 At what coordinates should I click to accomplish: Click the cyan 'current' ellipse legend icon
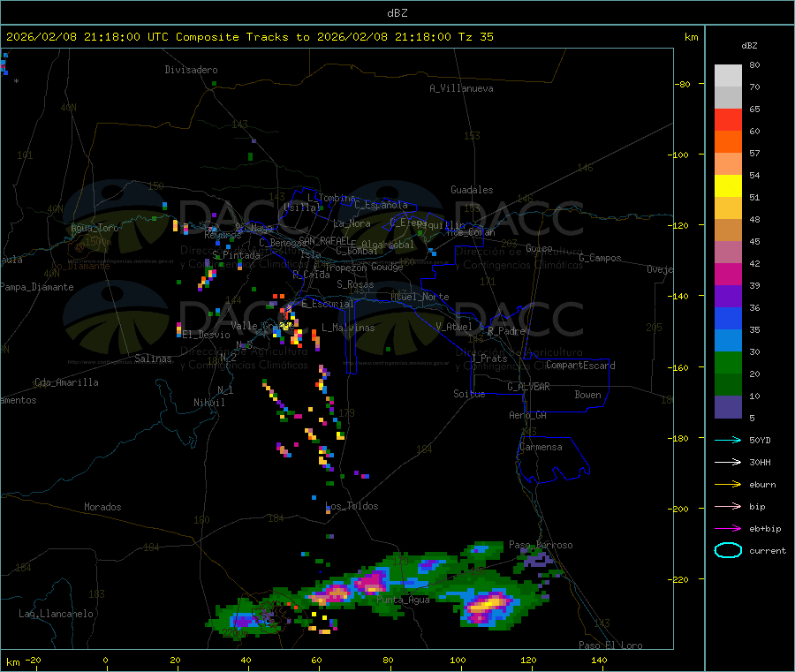click(x=728, y=550)
